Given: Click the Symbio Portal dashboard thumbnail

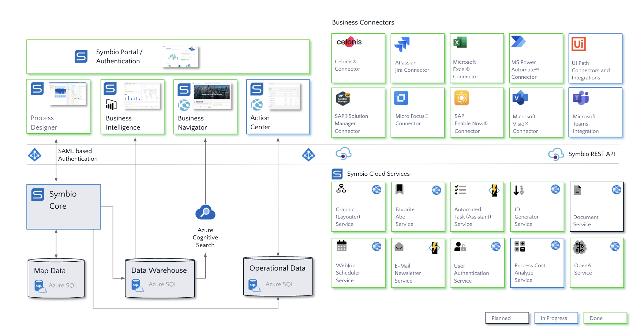Looking at the screenshot, I should [180, 57].
